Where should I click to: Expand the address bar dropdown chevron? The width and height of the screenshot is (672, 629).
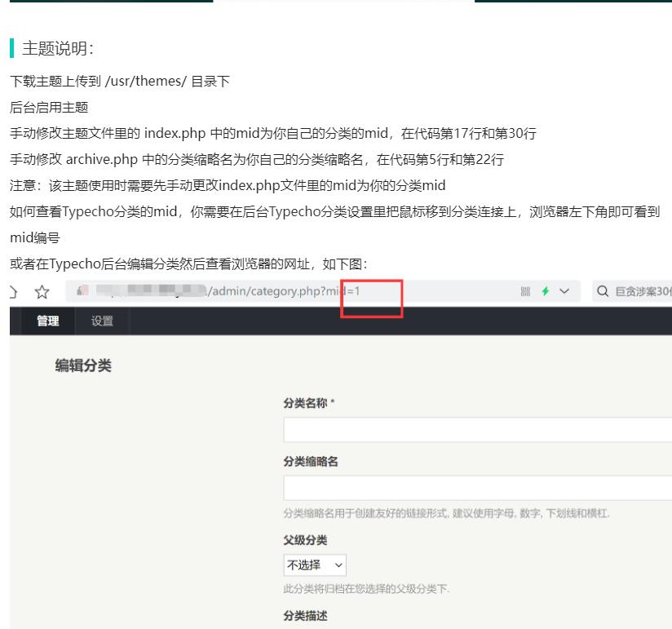564,292
